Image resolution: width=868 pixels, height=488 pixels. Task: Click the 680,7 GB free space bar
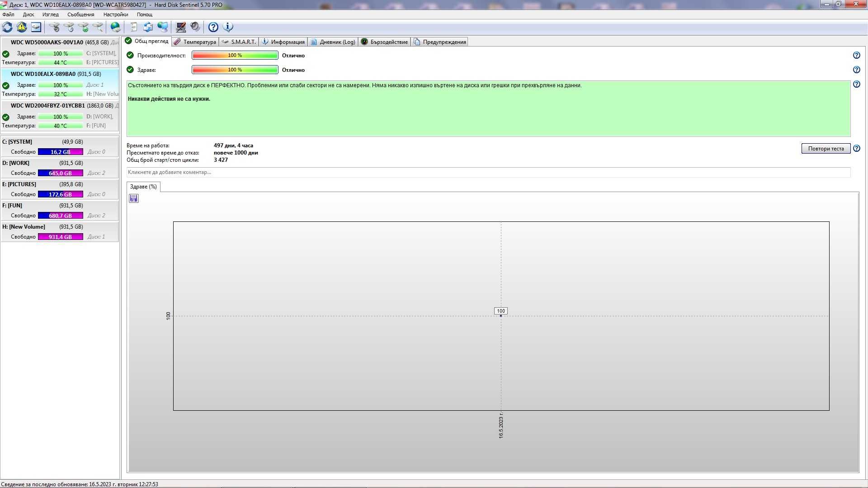61,216
